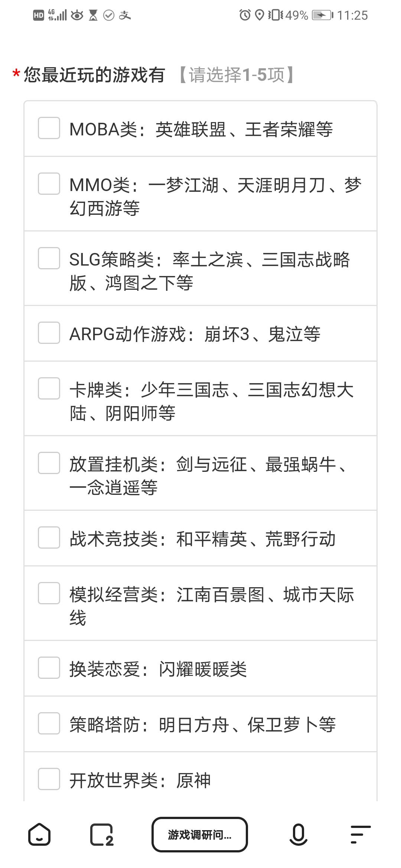Open the browser menu lines icon
This screenshot has width=401, height=868.
pyautogui.click(x=361, y=835)
